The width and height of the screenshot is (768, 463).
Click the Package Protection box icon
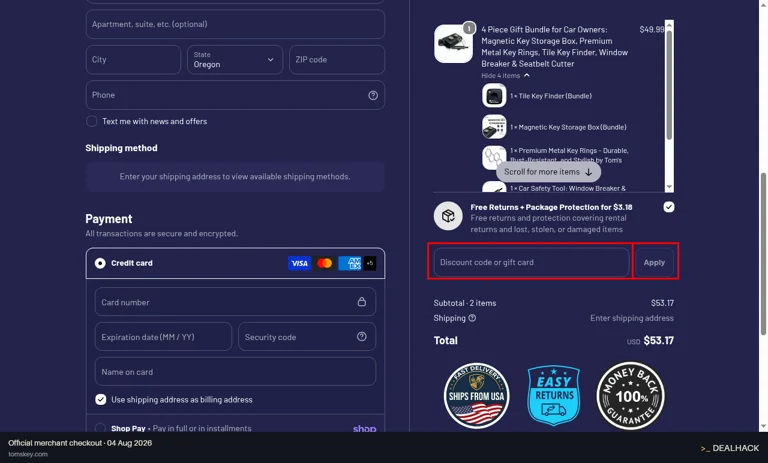point(448,216)
